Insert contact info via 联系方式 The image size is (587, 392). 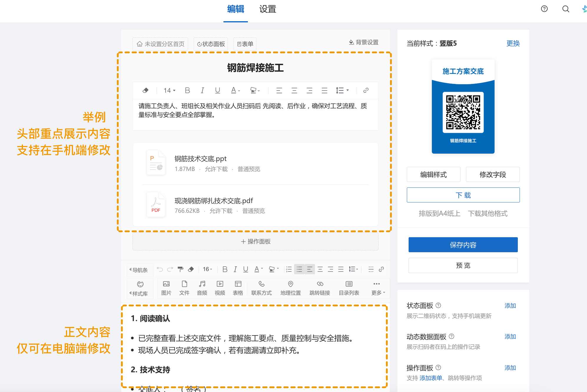tap(261, 288)
